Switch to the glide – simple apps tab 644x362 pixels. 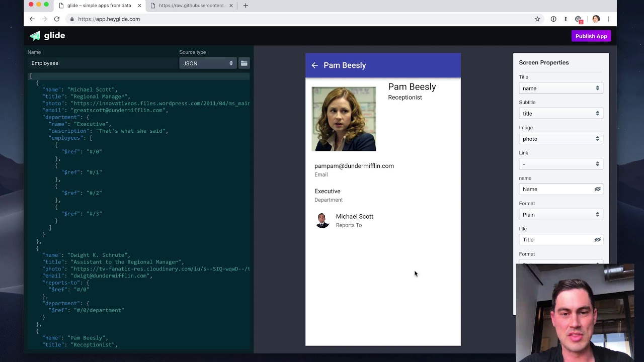click(x=99, y=6)
